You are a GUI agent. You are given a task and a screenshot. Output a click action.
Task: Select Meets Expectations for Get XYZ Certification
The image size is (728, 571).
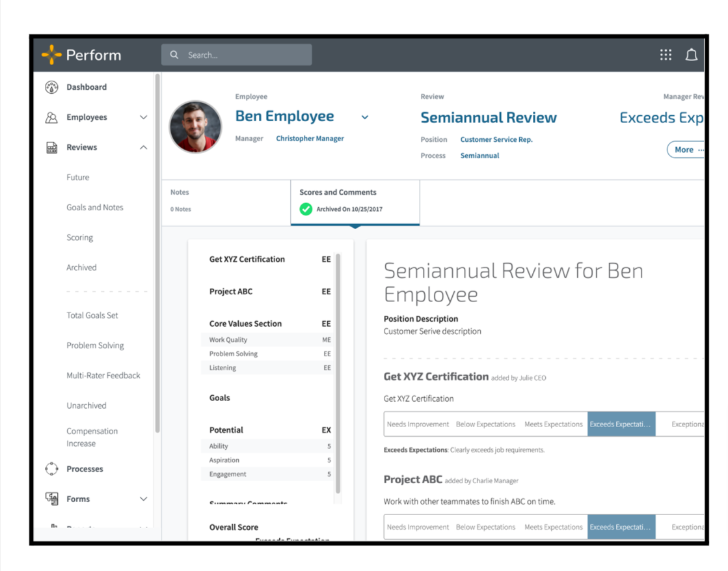(553, 424)
